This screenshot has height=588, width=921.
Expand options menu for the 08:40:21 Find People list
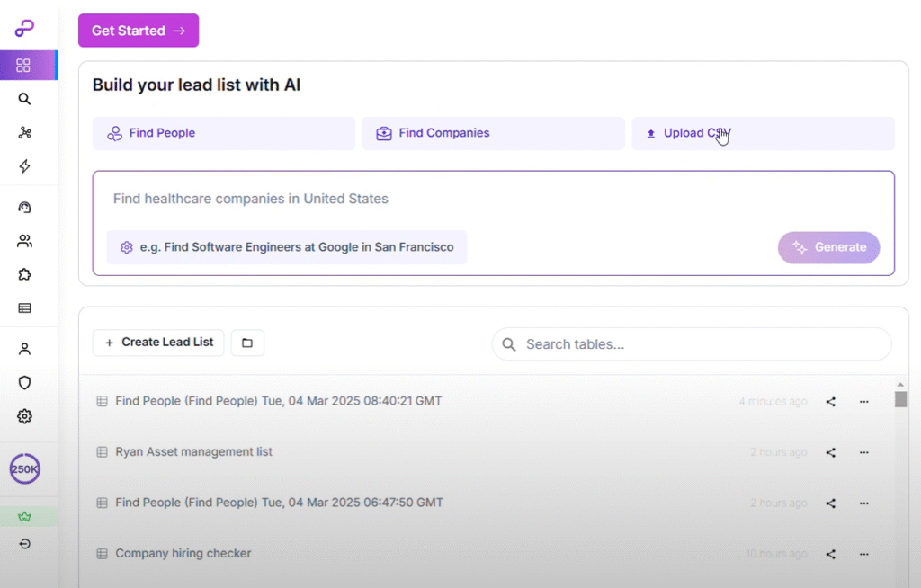(863, 402)
